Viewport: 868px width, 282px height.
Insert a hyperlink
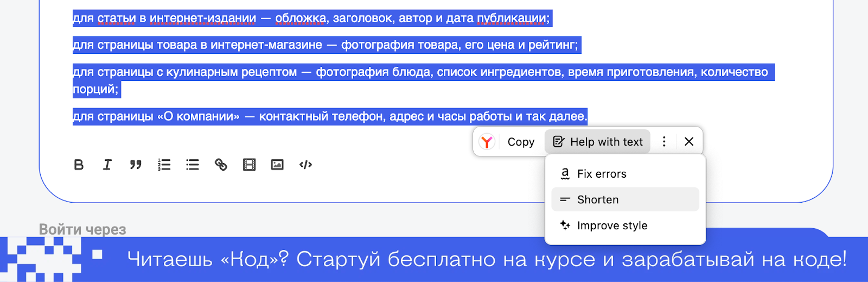[x=221, y=165]
